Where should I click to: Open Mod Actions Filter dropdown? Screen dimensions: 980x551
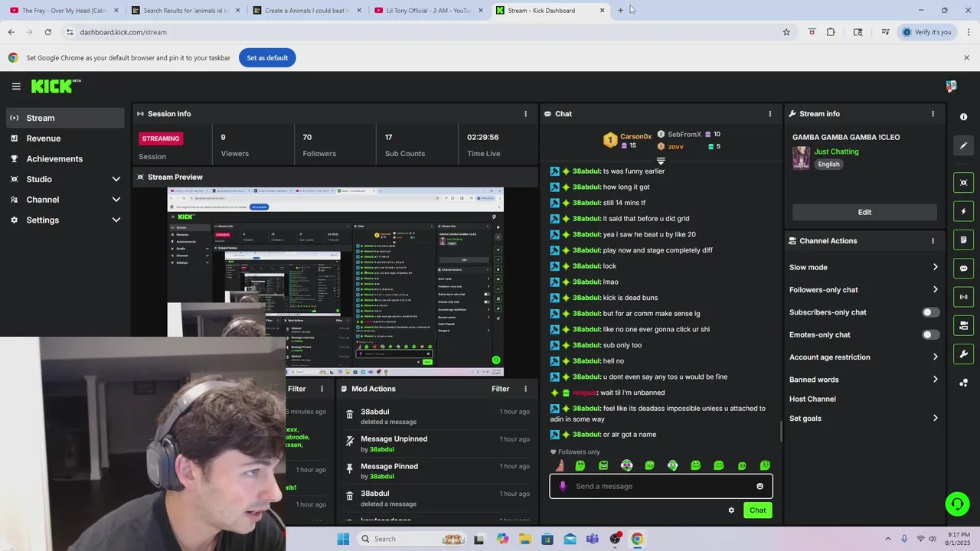pos(500,389)
